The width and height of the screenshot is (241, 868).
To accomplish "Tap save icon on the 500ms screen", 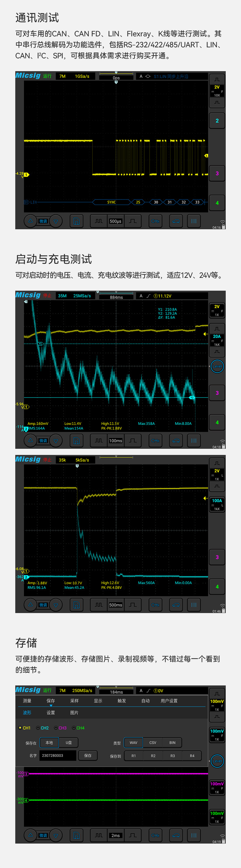I will pos(76,605).
